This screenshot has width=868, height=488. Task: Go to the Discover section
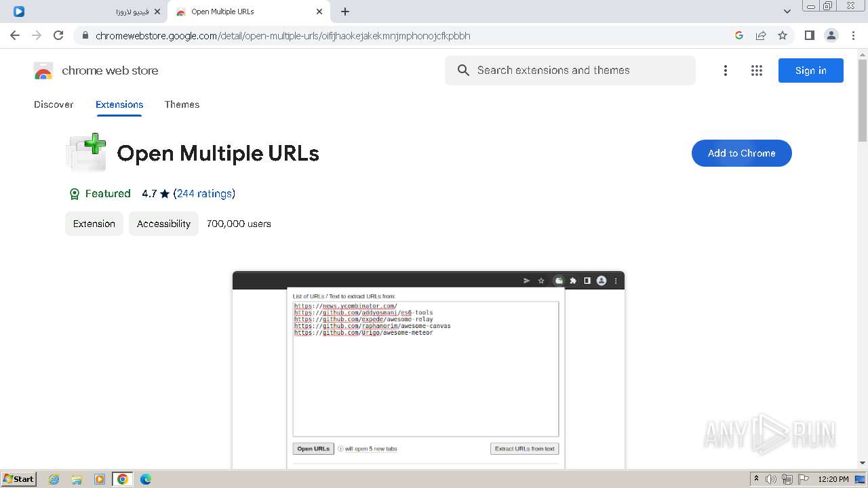(54, 104)
